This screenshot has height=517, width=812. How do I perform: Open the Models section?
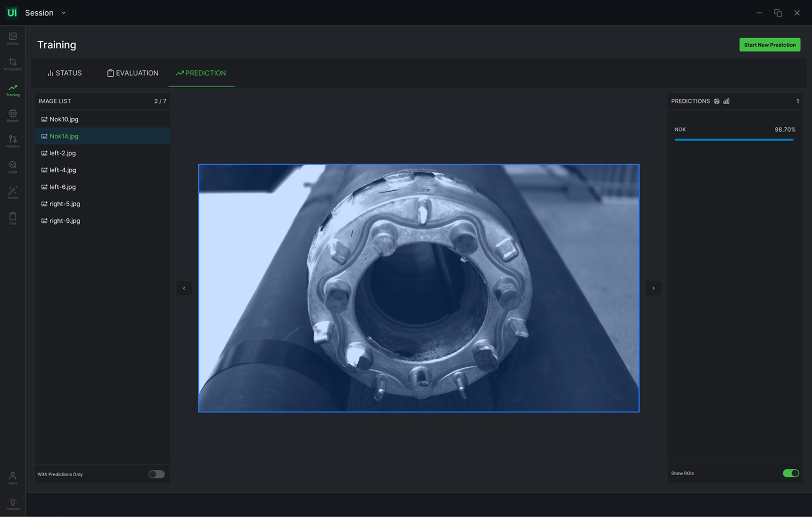tap(12, 116)
